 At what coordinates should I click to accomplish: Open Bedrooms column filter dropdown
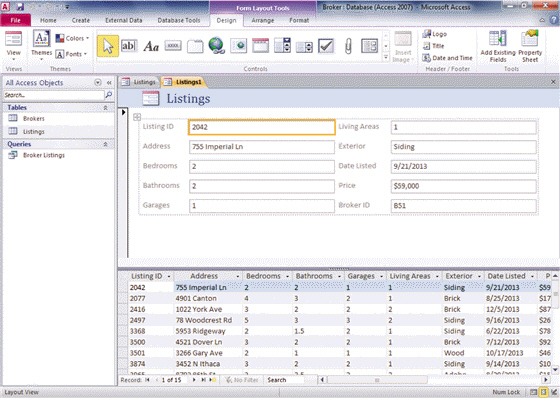pyautogui.click(x=287, y=277)
